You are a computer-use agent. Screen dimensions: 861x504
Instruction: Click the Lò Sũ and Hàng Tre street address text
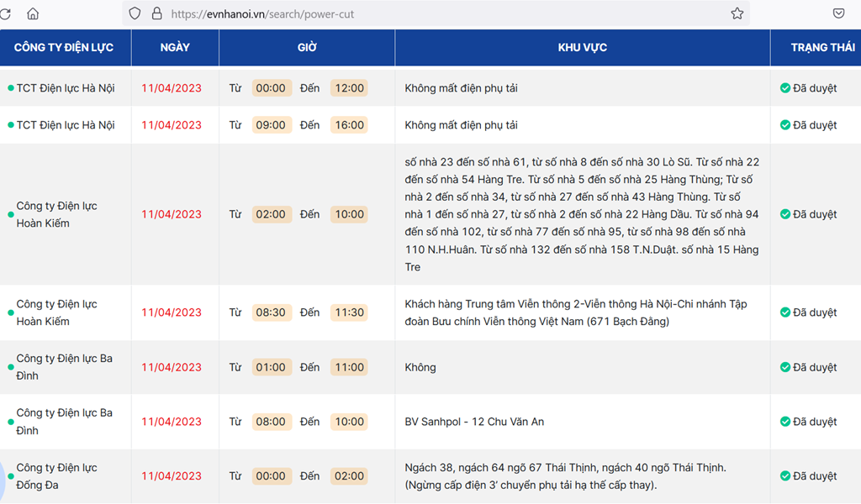click(x=582, y=214)
